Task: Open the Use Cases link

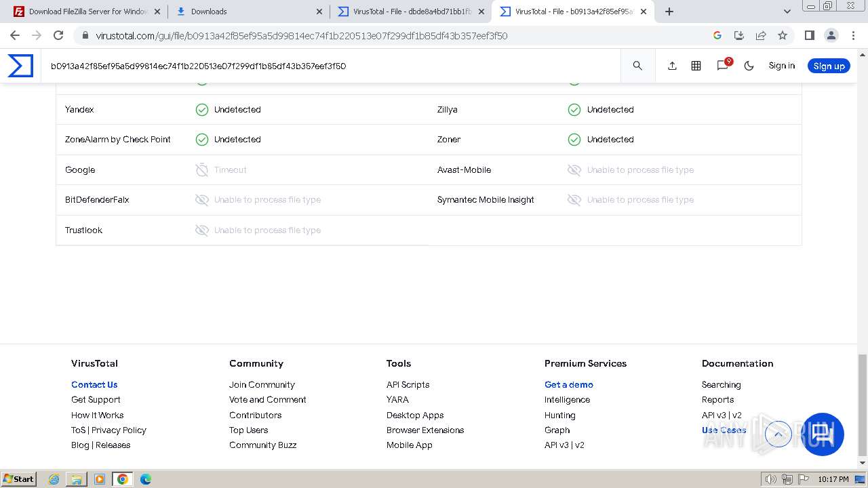Action: [724, 430]
